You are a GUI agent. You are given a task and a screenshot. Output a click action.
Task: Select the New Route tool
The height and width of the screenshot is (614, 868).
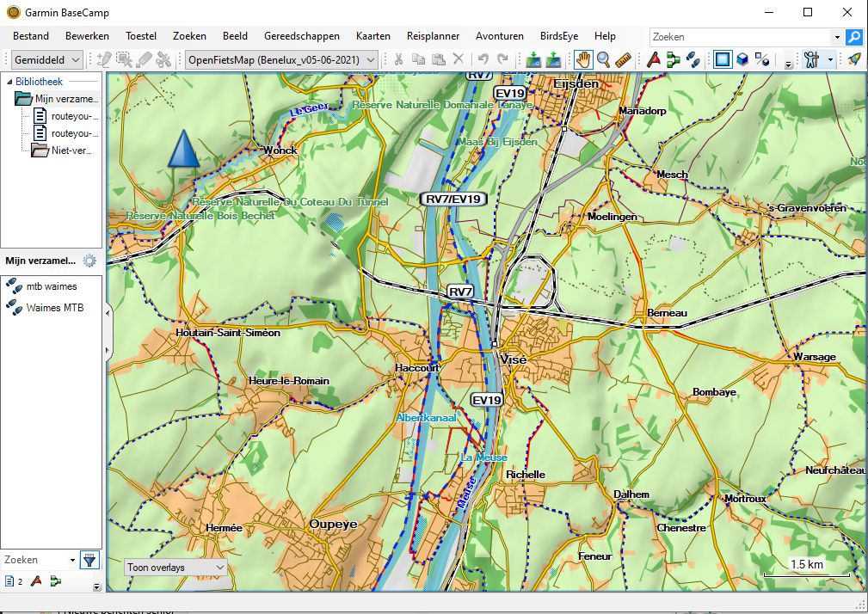click(x=673, y=59)
